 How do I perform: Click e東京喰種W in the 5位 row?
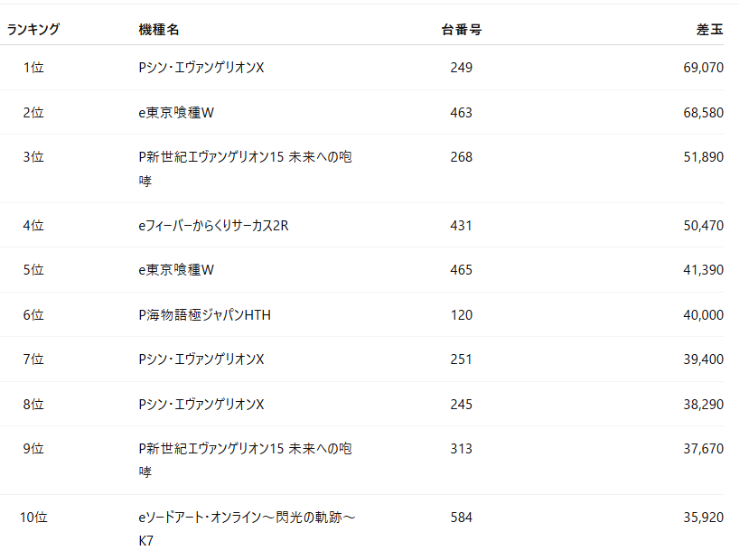[176, 270]
